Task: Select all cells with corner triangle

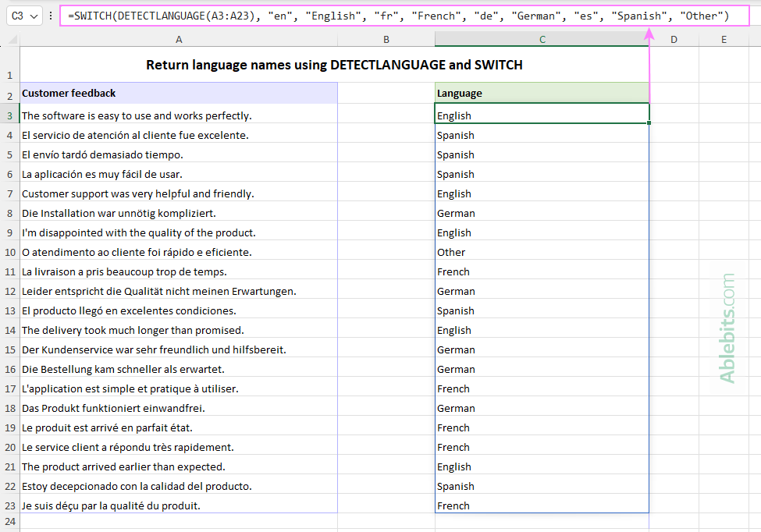Action: 13,40
